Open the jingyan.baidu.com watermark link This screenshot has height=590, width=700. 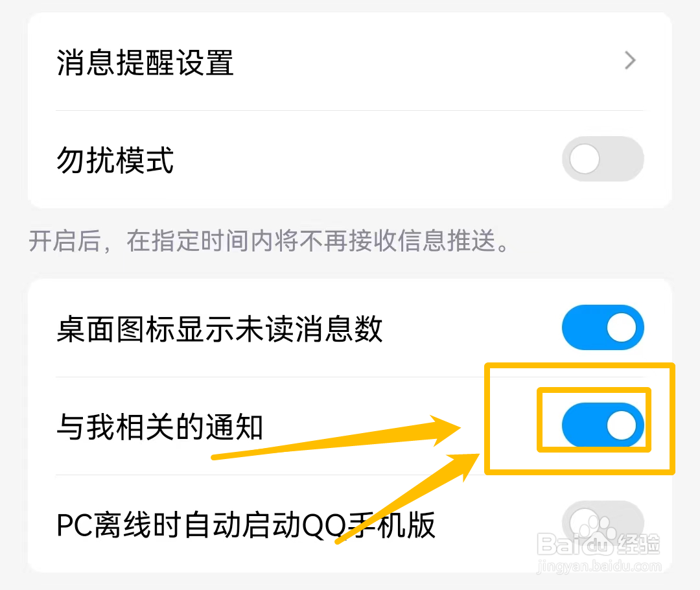tap(599, 566)
